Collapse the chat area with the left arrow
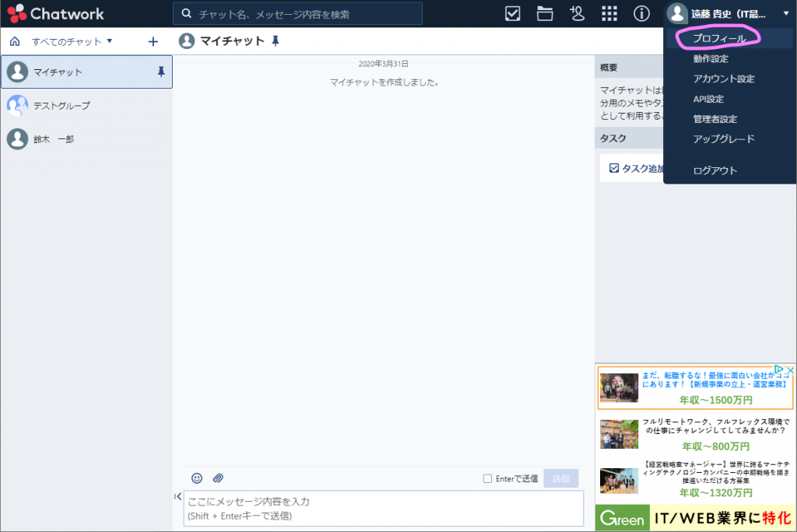 click(178, 496)
